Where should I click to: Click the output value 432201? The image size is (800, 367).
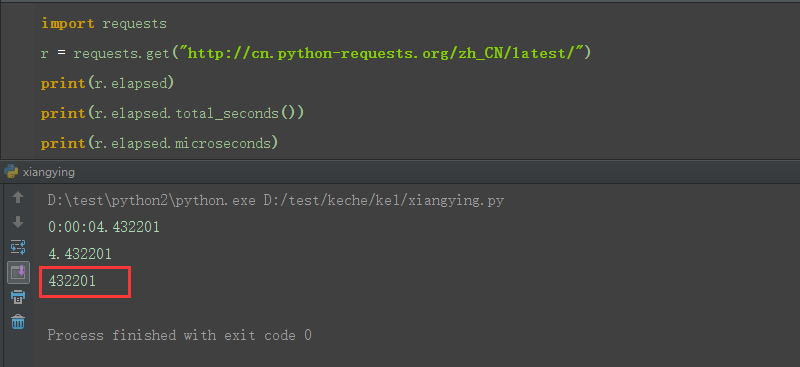pos(72,281)
